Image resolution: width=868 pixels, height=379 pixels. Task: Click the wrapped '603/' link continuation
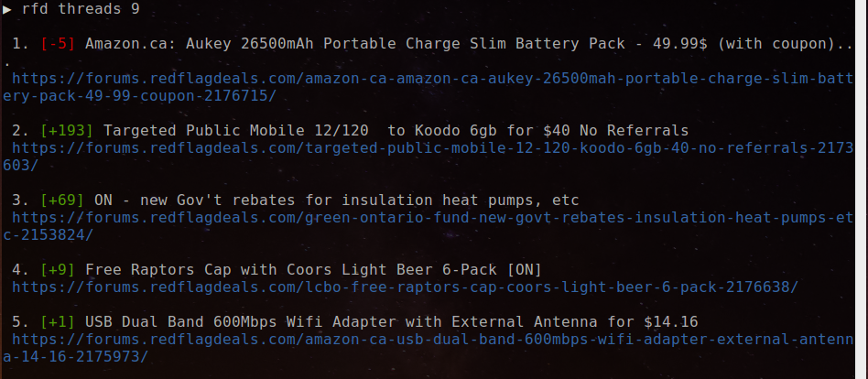(x=20, y=166)
